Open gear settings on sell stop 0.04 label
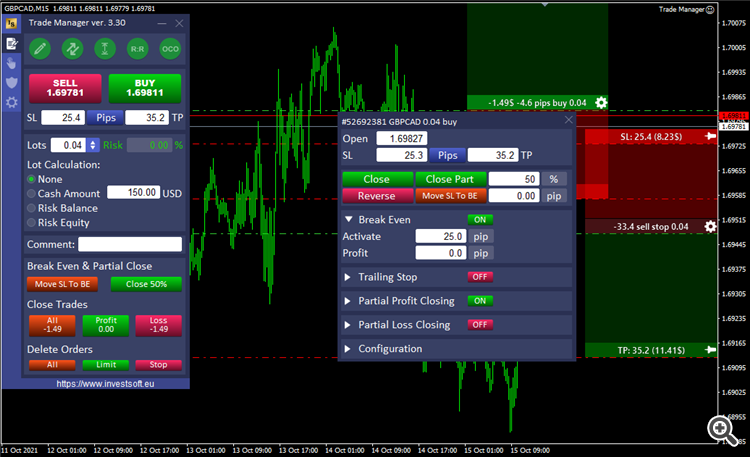This screenshot has width=750, height=457. [x=711, y=226]
